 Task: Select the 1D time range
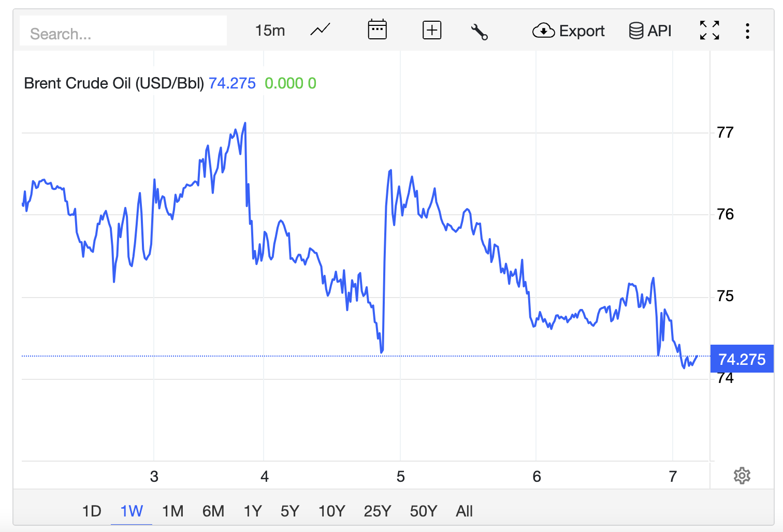[x=92, y=511]
